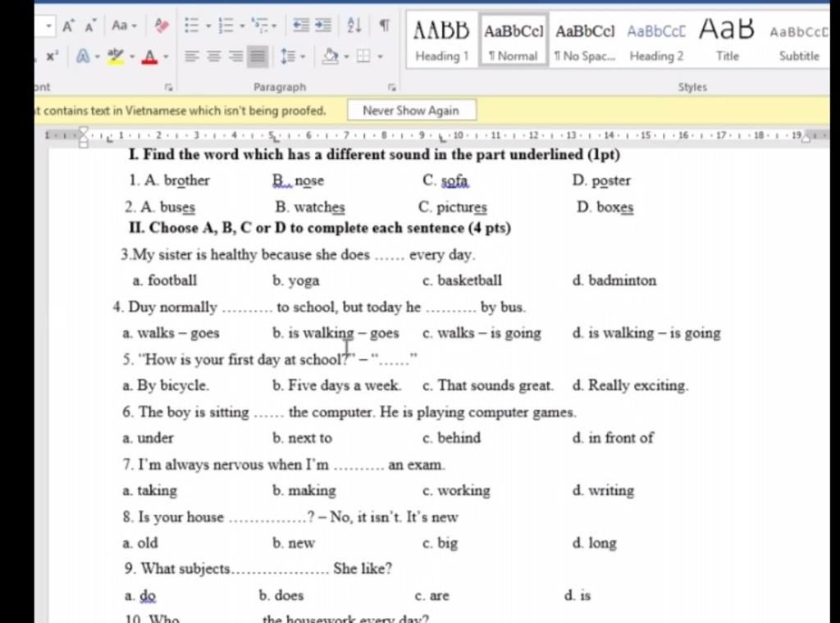840x623 pixels.
Task: Apply bullet list formatting icon
Action: pos(192,25)
